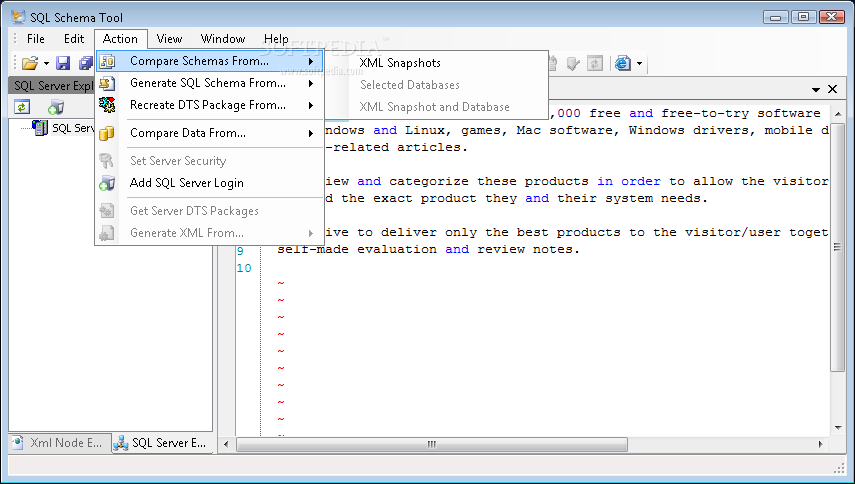This screenshot has height=484, width=855.
Task: Click the word 'evaluation' in editor
Action: click(x=397, y=249)
